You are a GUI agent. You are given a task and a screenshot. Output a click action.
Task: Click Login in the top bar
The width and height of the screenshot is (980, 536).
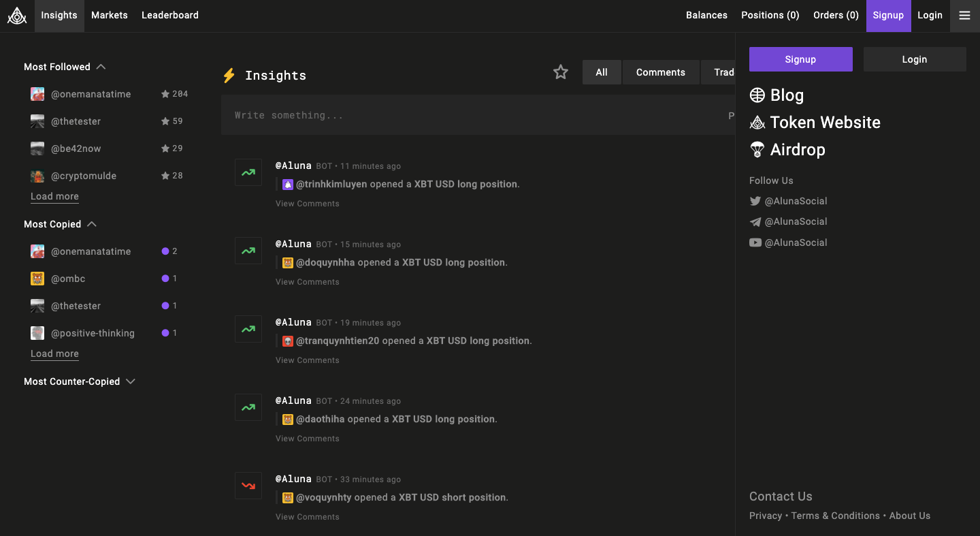(930, 16)
